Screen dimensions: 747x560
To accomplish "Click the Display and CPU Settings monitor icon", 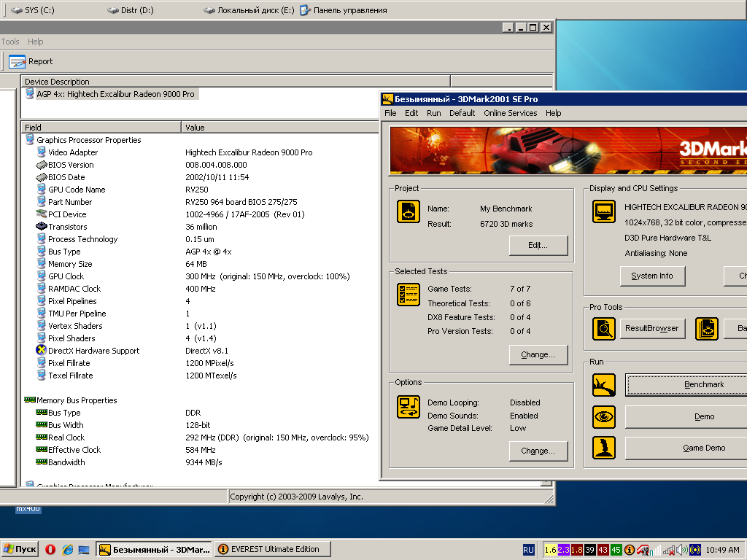I will (604, 211).
